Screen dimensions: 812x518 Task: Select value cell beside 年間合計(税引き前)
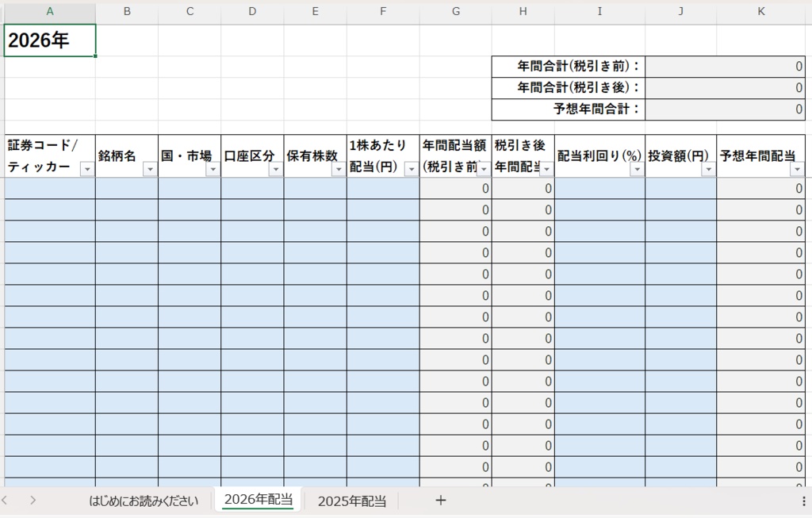(725, 67)
